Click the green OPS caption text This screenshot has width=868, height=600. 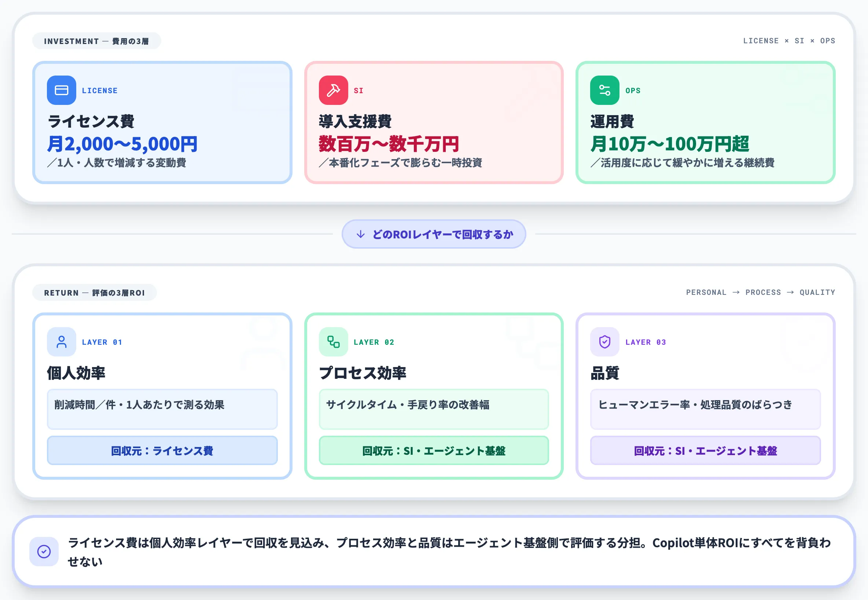point(633,91)
